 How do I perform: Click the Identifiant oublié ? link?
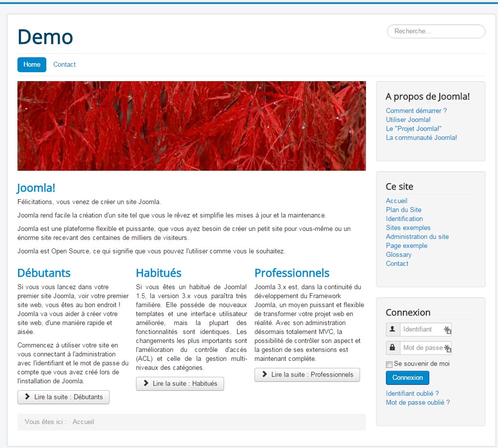(412, 393)
